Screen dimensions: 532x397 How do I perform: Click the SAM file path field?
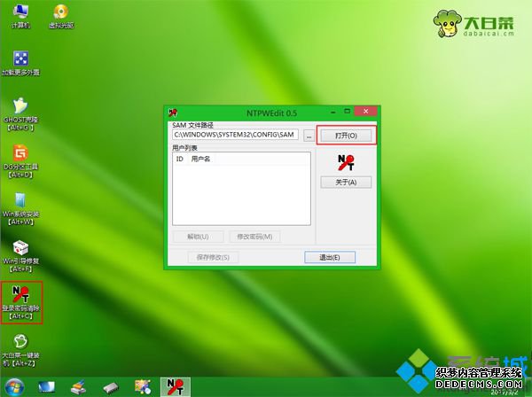point(235,135)
